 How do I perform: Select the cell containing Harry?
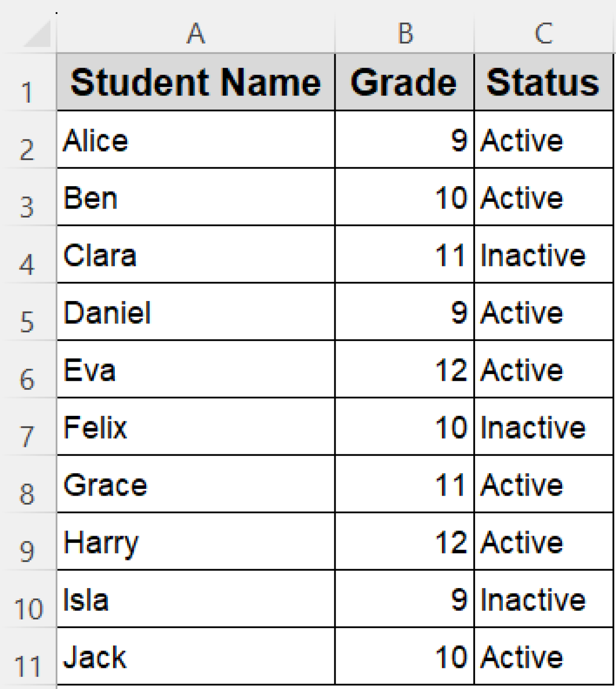[196, 542]
